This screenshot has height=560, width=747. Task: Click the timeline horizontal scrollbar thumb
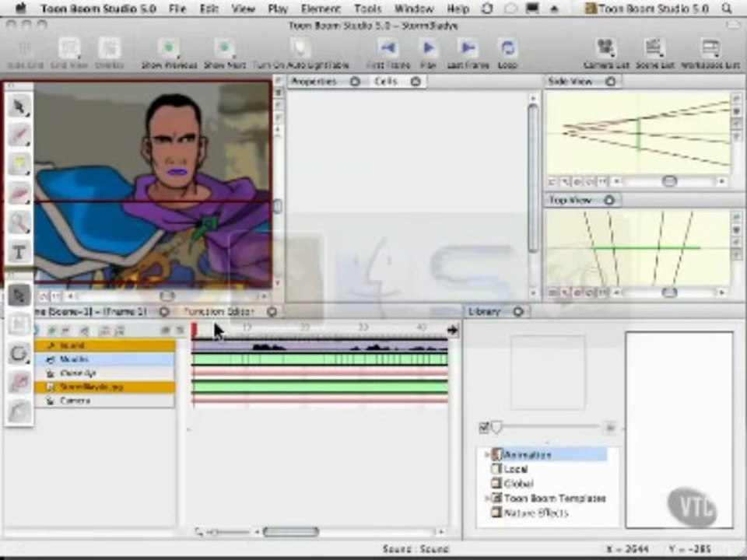(x=291, y=531)
